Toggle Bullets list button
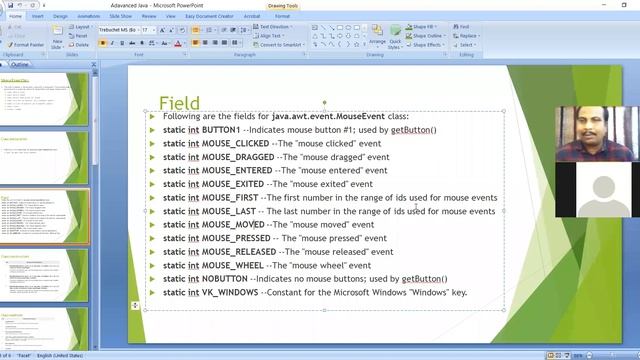The width and height of the screenshot is (640, 360). (x=196, y=30)
